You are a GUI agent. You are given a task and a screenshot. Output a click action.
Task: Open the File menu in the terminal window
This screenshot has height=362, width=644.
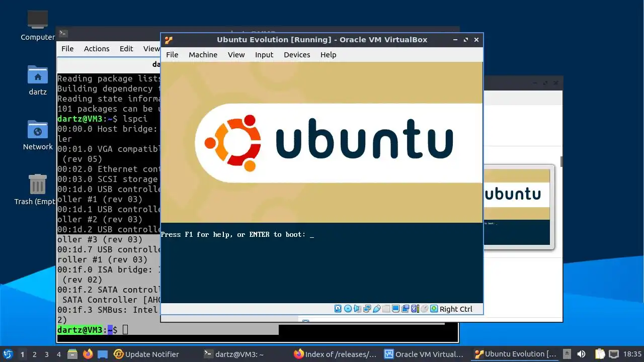[x=67, y=48]
